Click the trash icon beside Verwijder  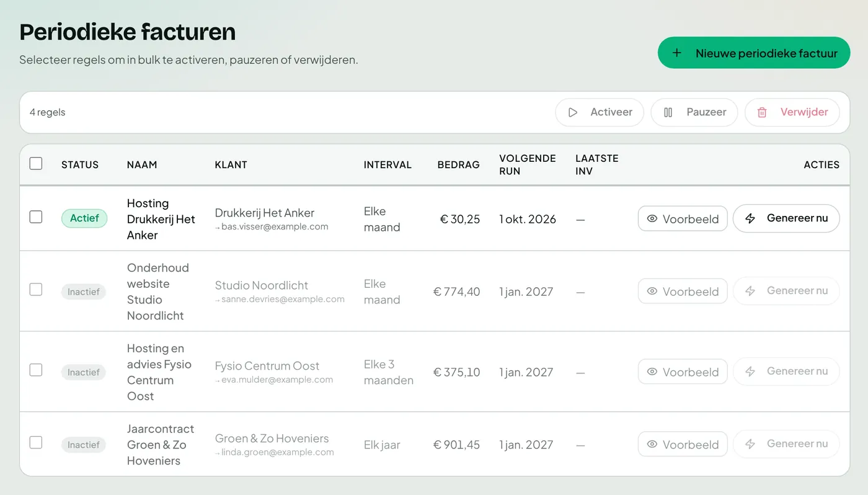[762, 112]
